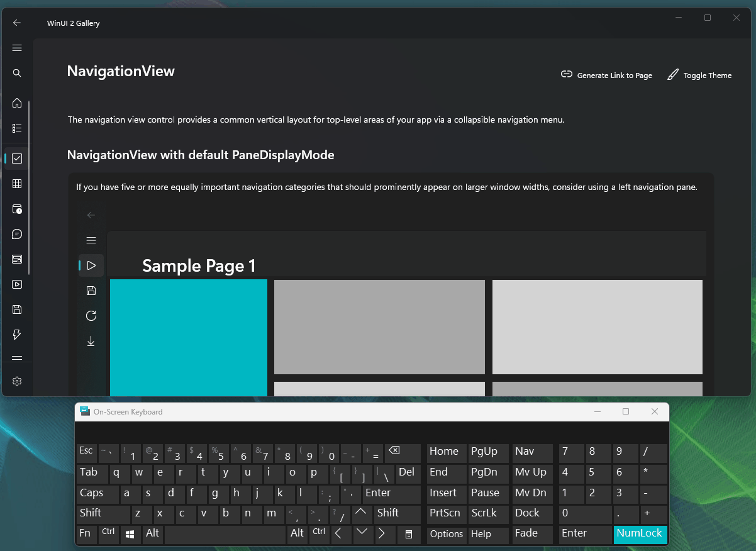Image resolution: width=756 pixels, height=551 pixels.
Task: Click the Pause key on On-Screen Keyboard
Action: click(x=488, y=494)
